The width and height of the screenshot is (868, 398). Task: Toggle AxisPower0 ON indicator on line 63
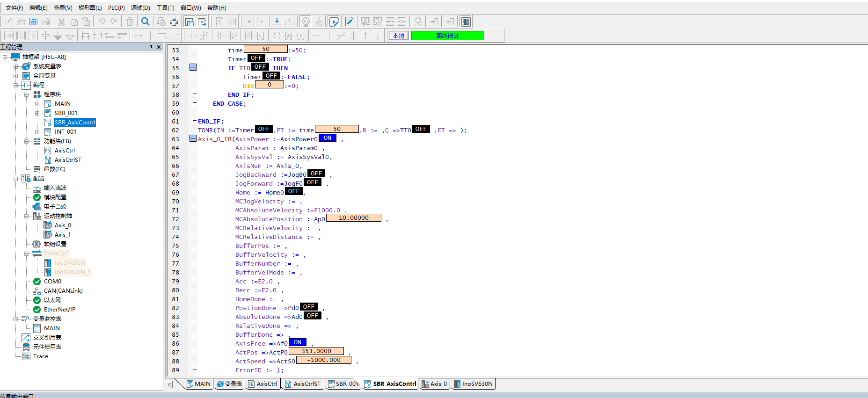[x=328, y=138]
